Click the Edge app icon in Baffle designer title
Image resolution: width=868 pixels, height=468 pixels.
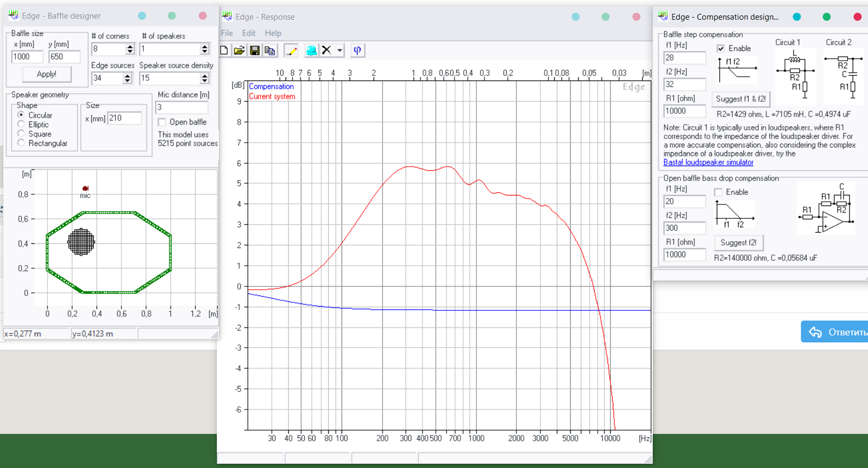coord(13,15)
